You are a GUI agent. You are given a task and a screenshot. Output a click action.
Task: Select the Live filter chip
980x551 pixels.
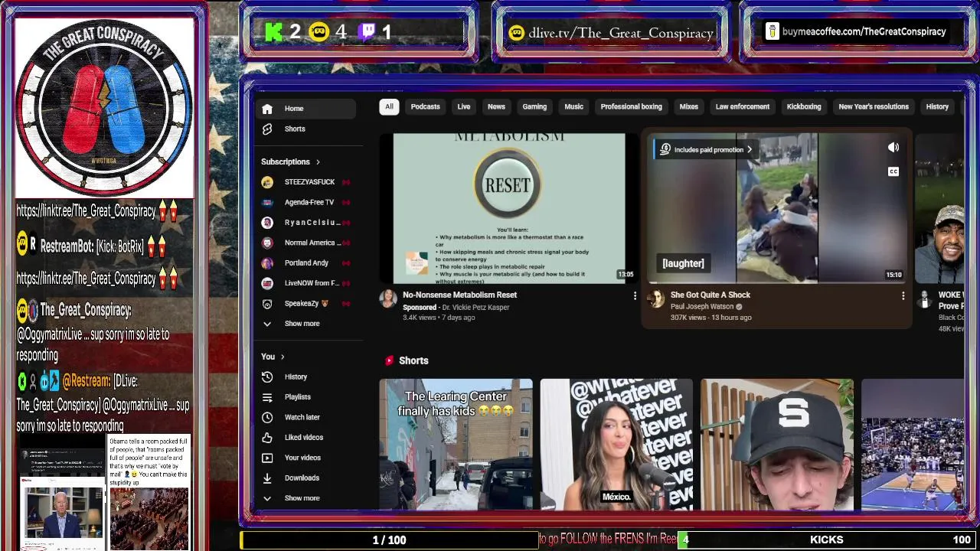click(464, 107)
